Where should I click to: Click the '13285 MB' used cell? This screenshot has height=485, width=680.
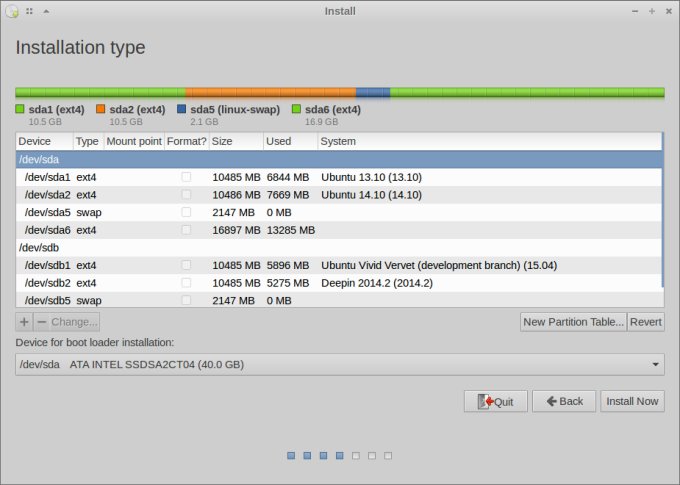[x=291, y=230]
